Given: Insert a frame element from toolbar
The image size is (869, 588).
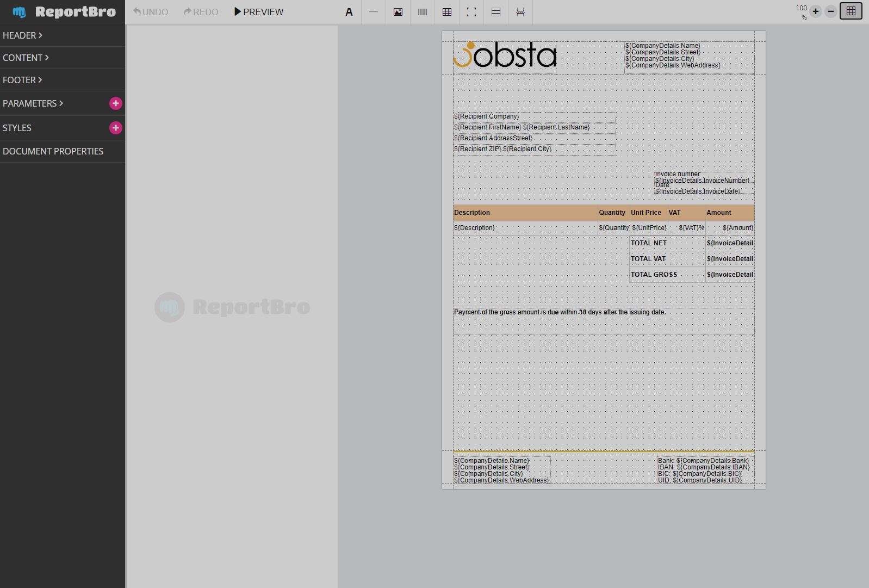Looking at the screenshot, I should tap(471, 12).
